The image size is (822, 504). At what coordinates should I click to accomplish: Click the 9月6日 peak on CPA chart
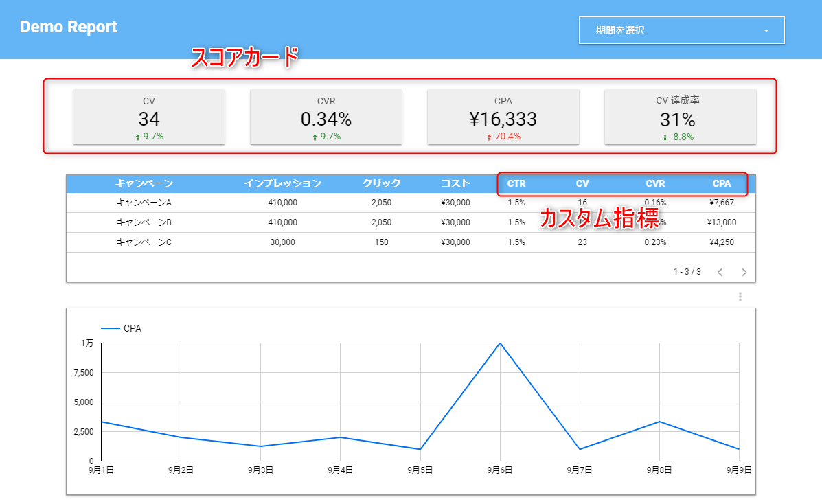coord(500,343)
